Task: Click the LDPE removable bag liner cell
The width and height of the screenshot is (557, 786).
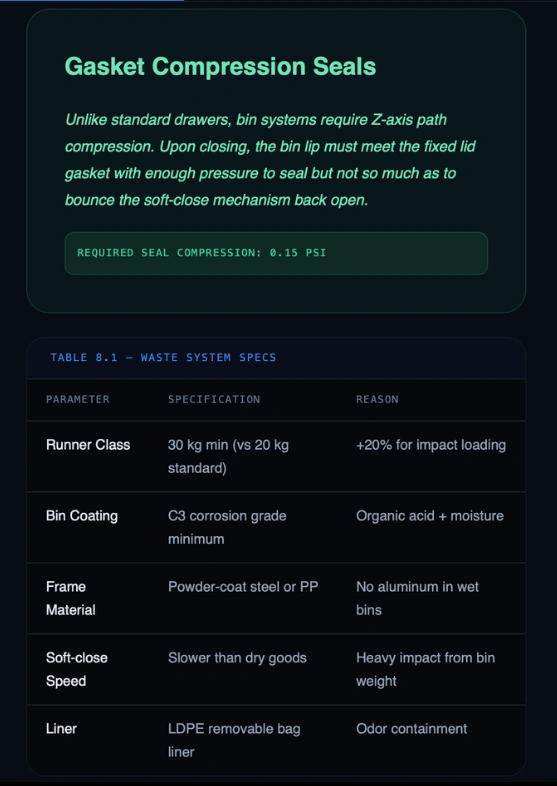Action: 234,740
